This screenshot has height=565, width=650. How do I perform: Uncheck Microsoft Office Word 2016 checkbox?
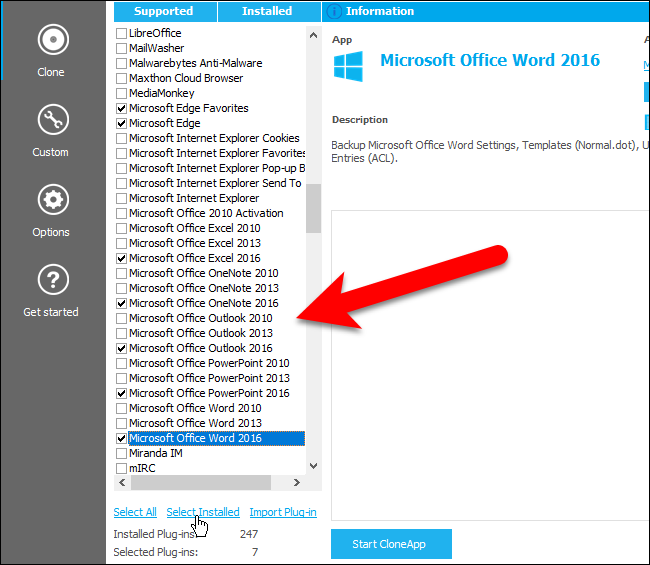click(121, 438)
